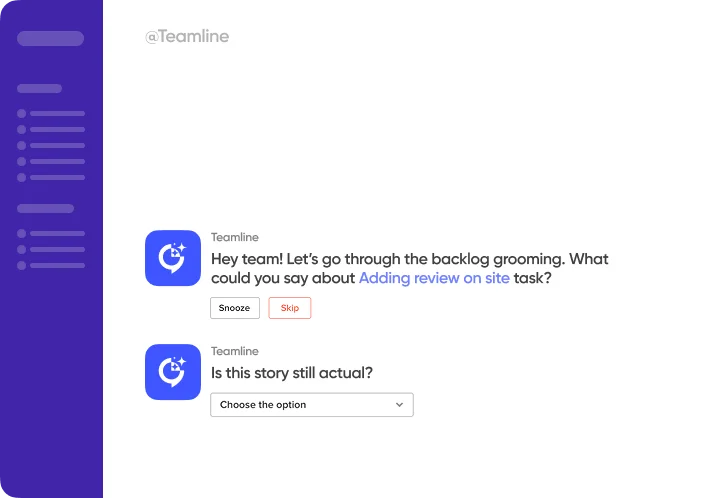Click the Teamline avatar beside the story question
This screenshot has height=498, width=708.
pyautogui.click(x=173, y=372)
